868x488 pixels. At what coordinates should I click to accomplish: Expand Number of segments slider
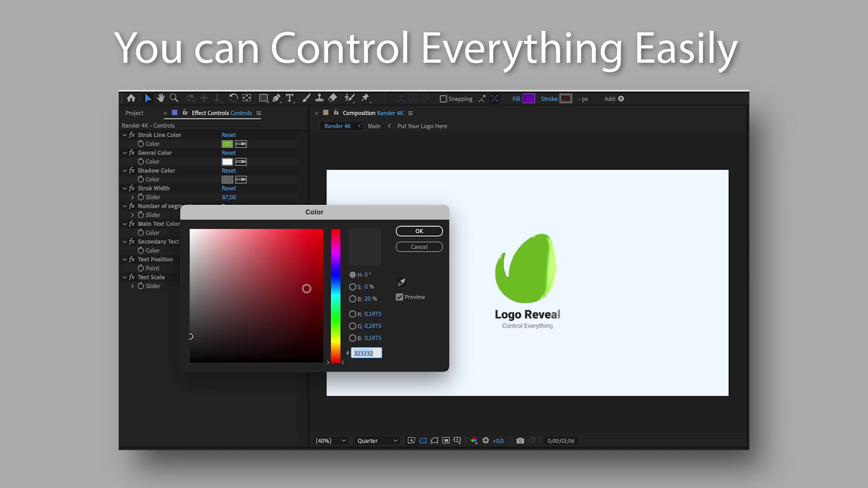point(132,215)
